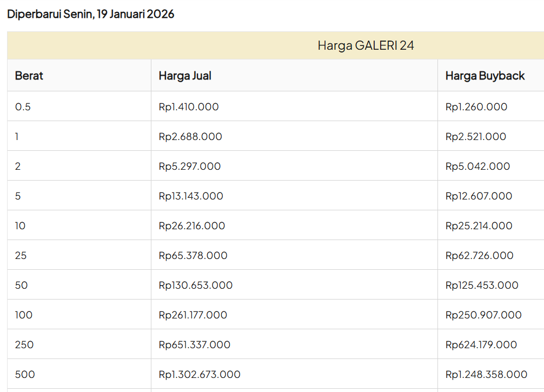Click the 0.5 weight cell
The image size is (544, 392).
tap(23, 107)
